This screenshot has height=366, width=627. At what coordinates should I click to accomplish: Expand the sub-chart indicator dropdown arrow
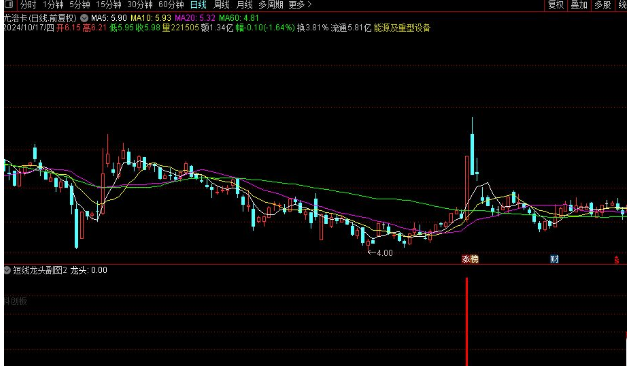click(x=7, y=270)
